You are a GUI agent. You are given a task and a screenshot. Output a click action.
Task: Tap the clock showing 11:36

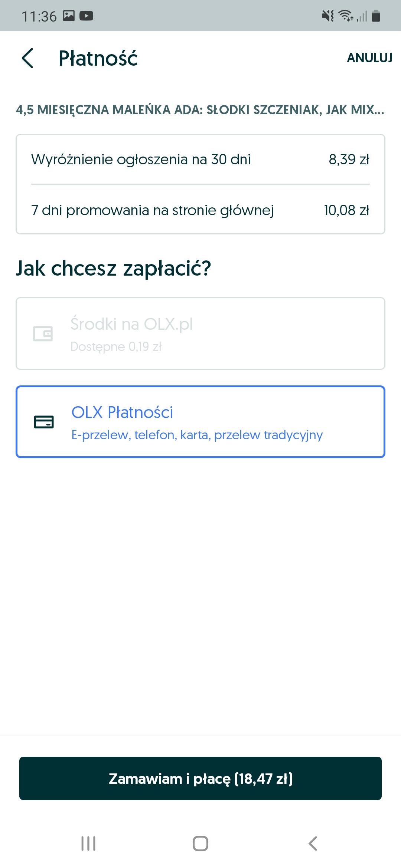(39, 16)
